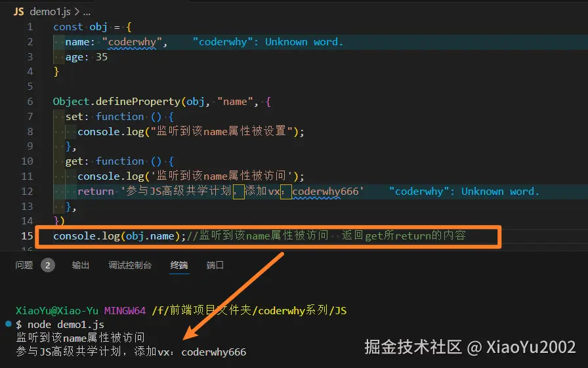Click the Unknown word hint on line 12
The image size is (588, 368).
click(x=464, y=191)
